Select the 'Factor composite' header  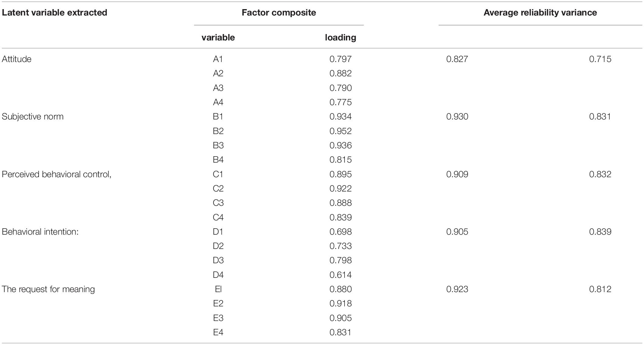[279, 12]
